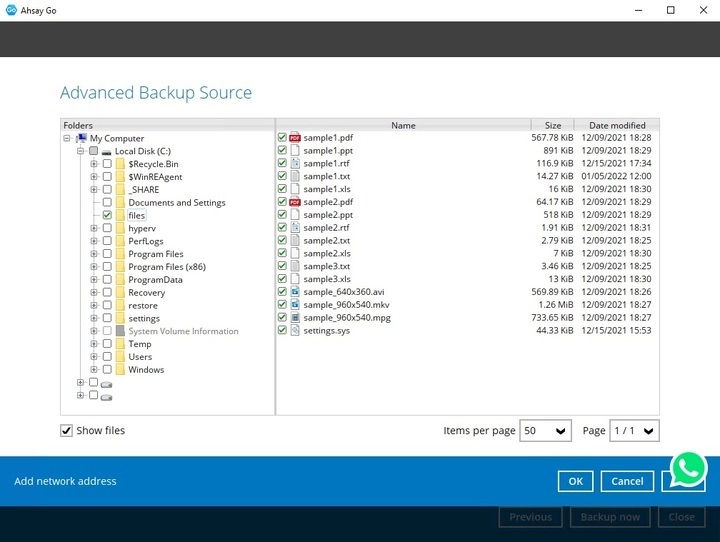Viewport: 720px width, 542px height.
Task: Click the first unnamed drive icon below Windows
Action: [x=107, y=384]
